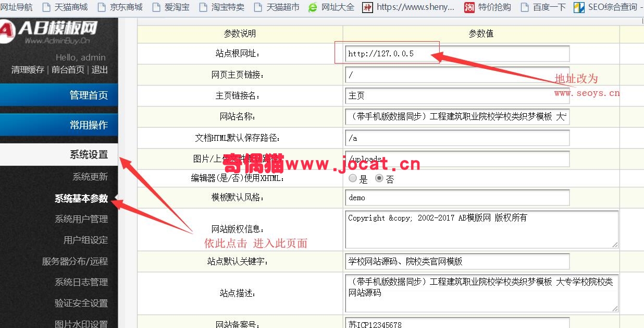This screenshot has height=328, width=644.
Task: Click the 网站名称 input field
Action: tap(457, 117)
